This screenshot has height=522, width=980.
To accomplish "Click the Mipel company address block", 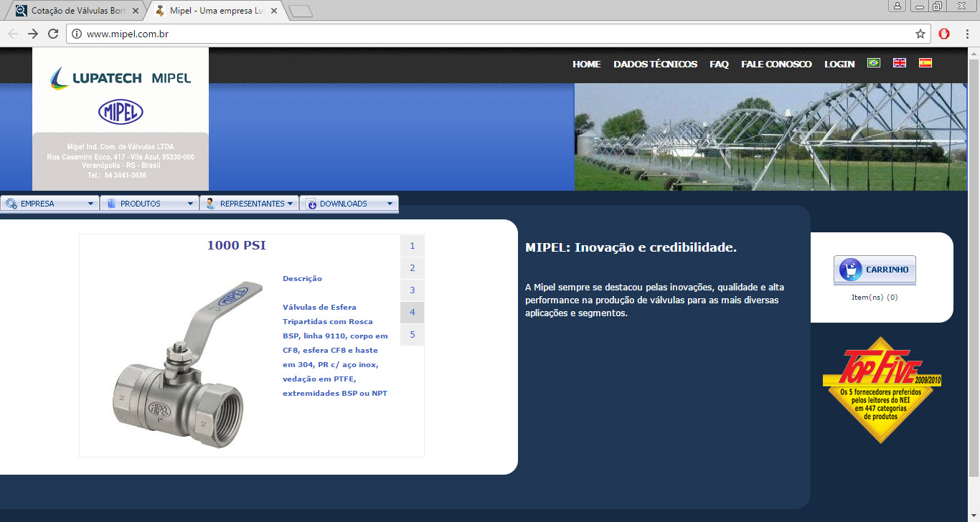I will click(121, 161).
